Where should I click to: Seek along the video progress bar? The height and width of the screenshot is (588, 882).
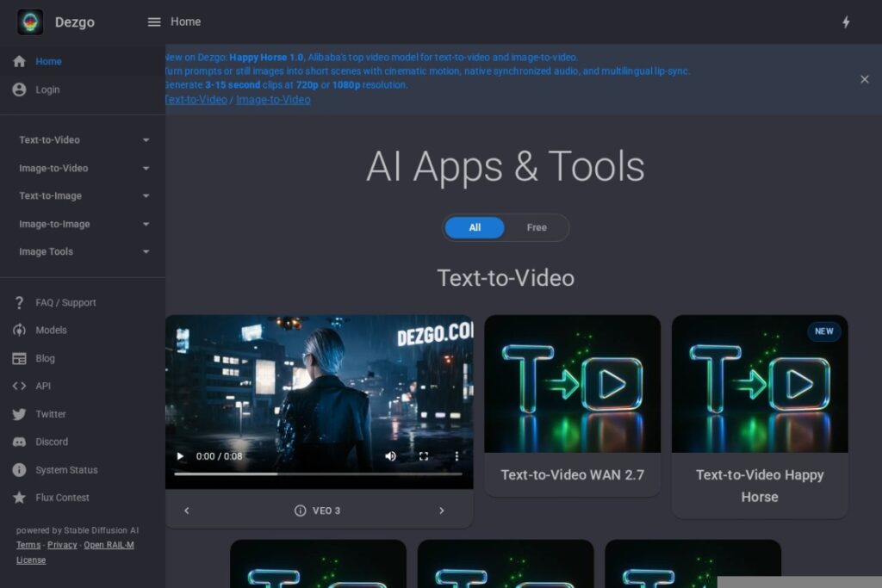319,473
